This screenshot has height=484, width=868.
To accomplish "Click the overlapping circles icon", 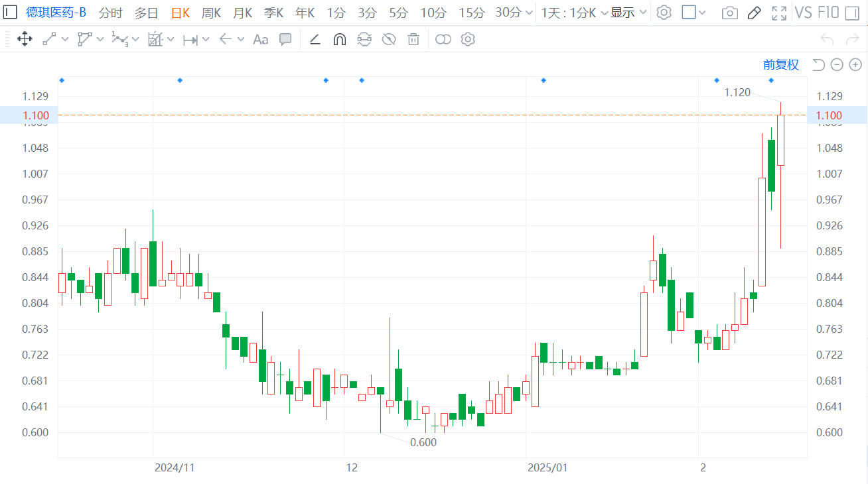I will pos(443,39).
